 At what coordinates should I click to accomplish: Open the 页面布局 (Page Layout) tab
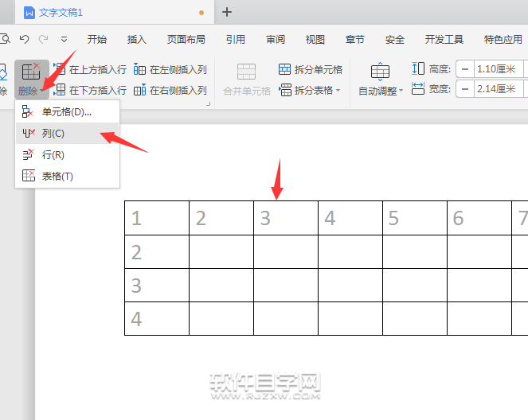coord(186,40)
